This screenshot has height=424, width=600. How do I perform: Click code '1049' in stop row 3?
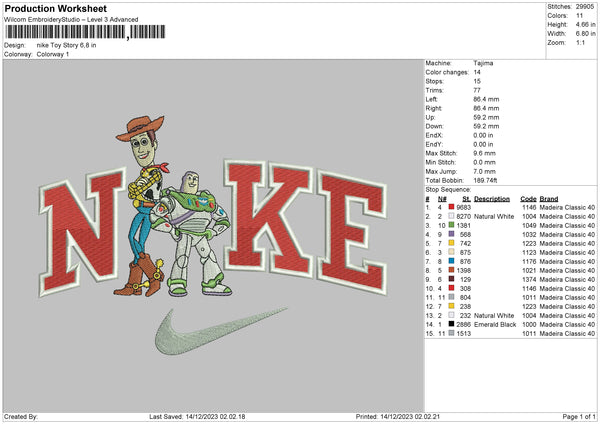tap(529, 225)
